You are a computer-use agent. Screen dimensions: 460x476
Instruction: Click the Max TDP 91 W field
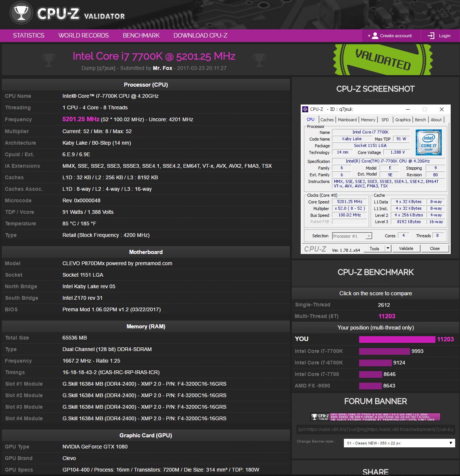coord(401,139)
